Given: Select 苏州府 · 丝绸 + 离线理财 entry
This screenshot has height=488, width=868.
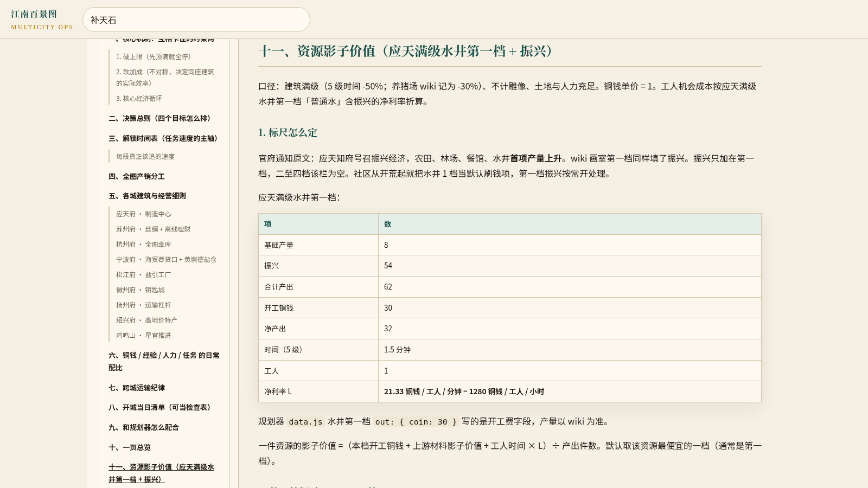Looking at the screenshot, I should tap(154, 229).
